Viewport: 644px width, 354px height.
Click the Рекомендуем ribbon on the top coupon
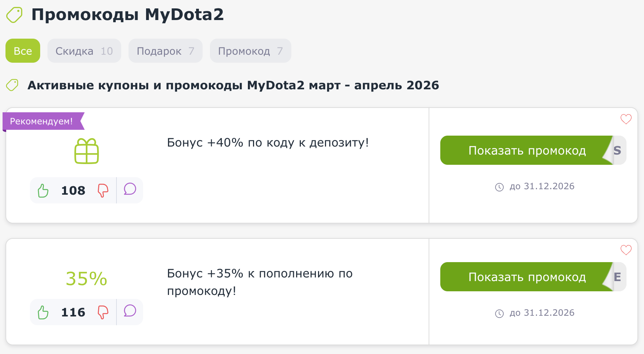pos(42,121)
